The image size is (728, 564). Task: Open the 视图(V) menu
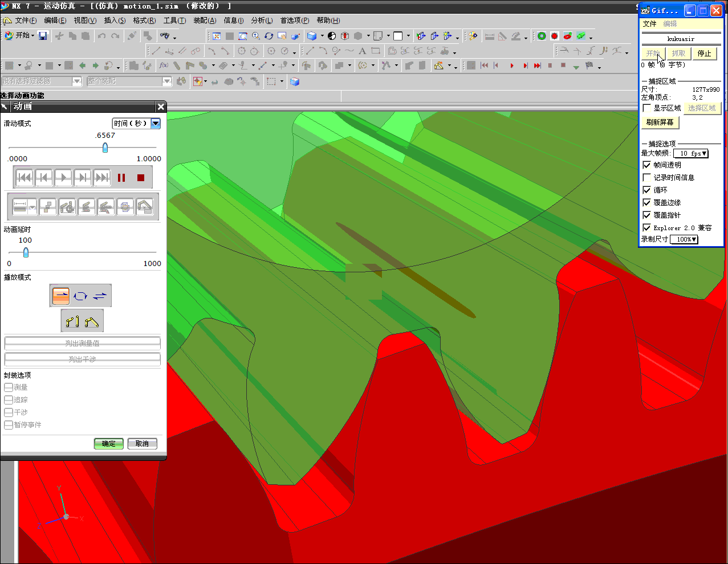[x=85, y=21]
